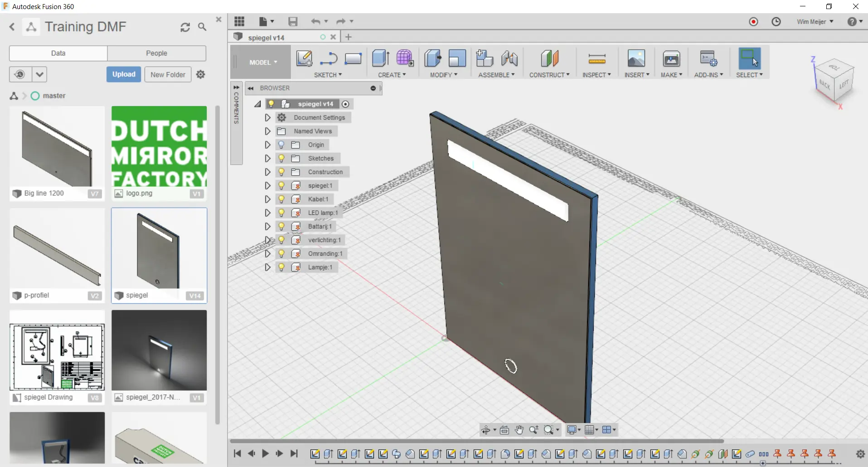The width and height of the screenshot is (868, 467).
Task: Search within the Training DMF project
Action: pos(202,27)
